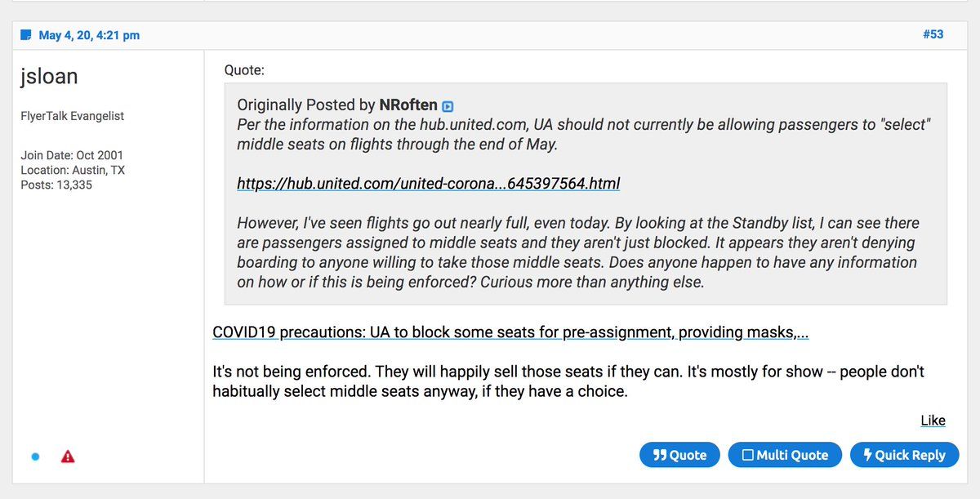Click view-post arrow icon next to NRoften

[448, 106]
